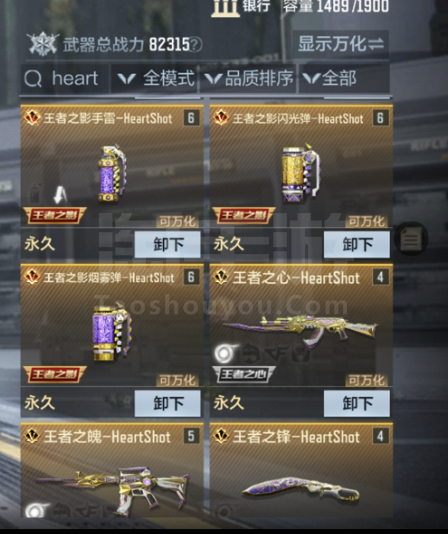Click the search magnifier icon
This screenshot has width=448, height=534.
(33, 79)
